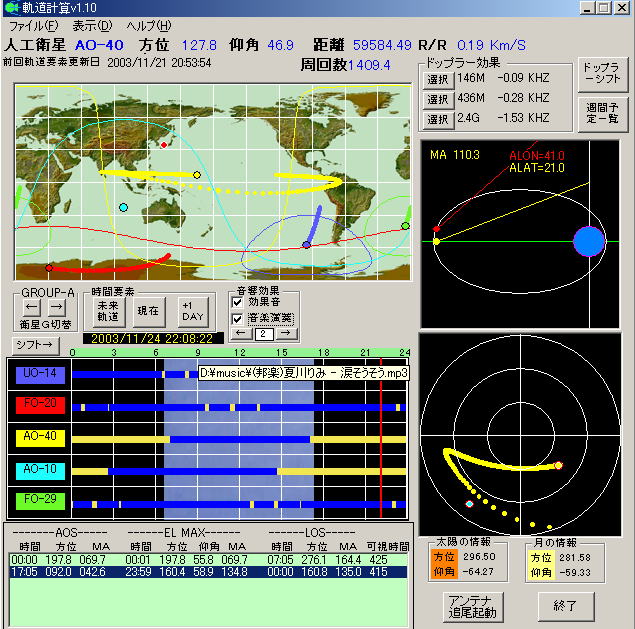This screenshot has width=635, height=629.
Task: Open the 表示(D) menu
Action: (92, 24)
